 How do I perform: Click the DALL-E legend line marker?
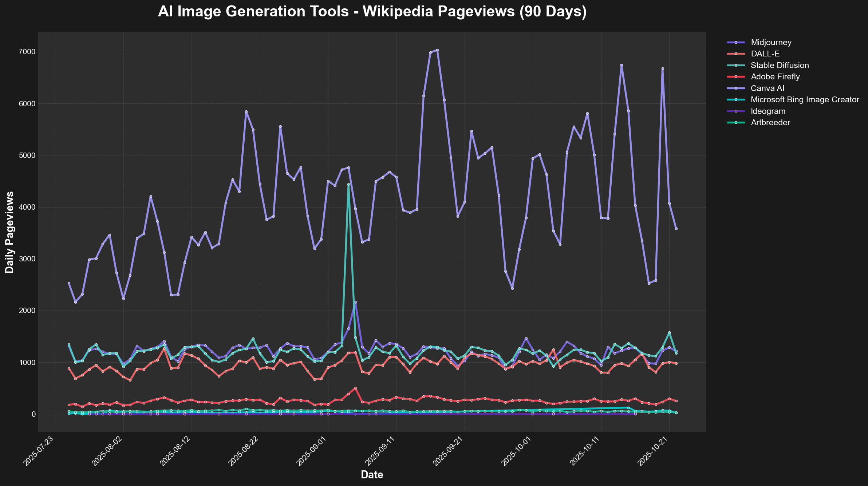tap(736, 54)
